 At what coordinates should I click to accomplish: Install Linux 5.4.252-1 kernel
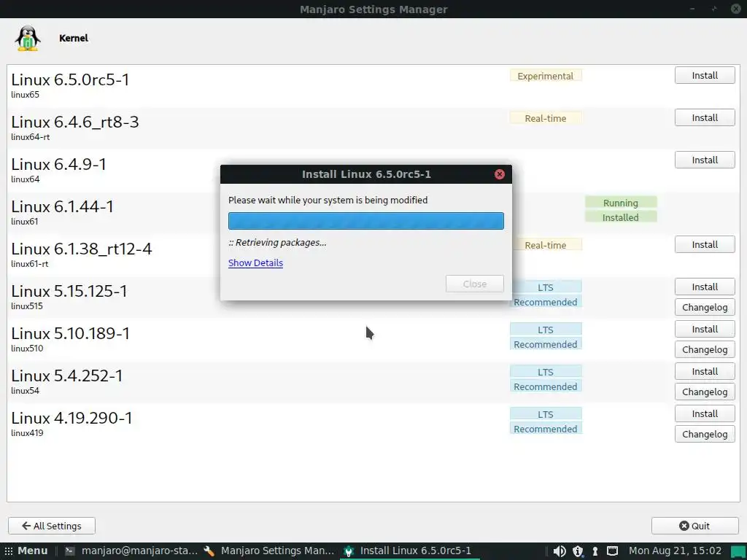[705, 372]
